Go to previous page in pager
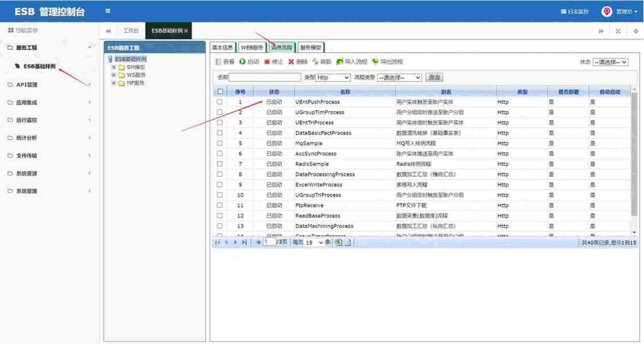 (227, 243)
